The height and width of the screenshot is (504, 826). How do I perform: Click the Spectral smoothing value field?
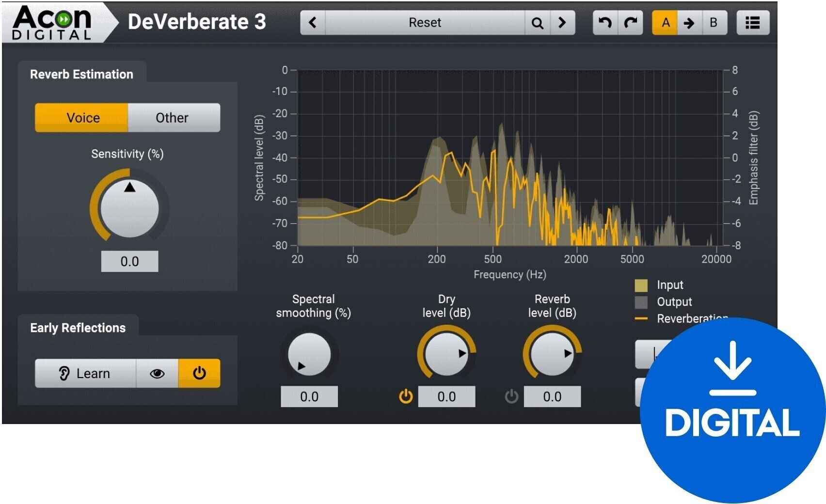point(309,396)
